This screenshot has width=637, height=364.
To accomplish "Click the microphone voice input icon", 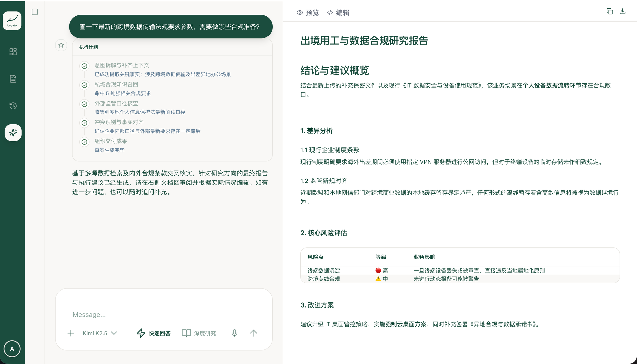I will (234, 333).
